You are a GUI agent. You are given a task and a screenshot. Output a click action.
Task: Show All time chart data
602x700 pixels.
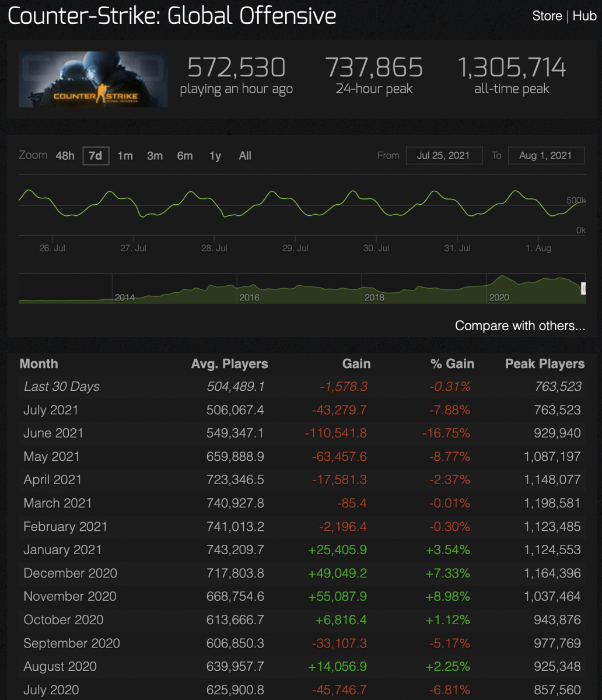pyautogui.click(x=245, y=156)
